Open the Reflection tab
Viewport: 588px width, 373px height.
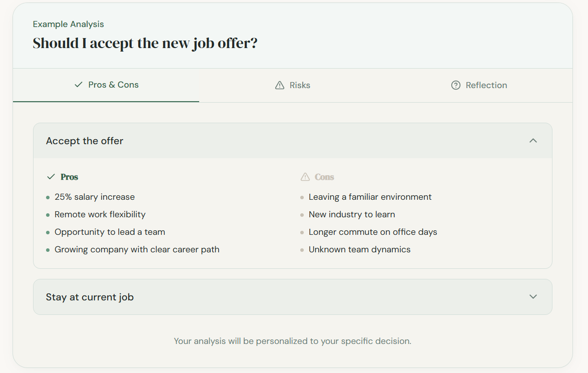(479, 85)
